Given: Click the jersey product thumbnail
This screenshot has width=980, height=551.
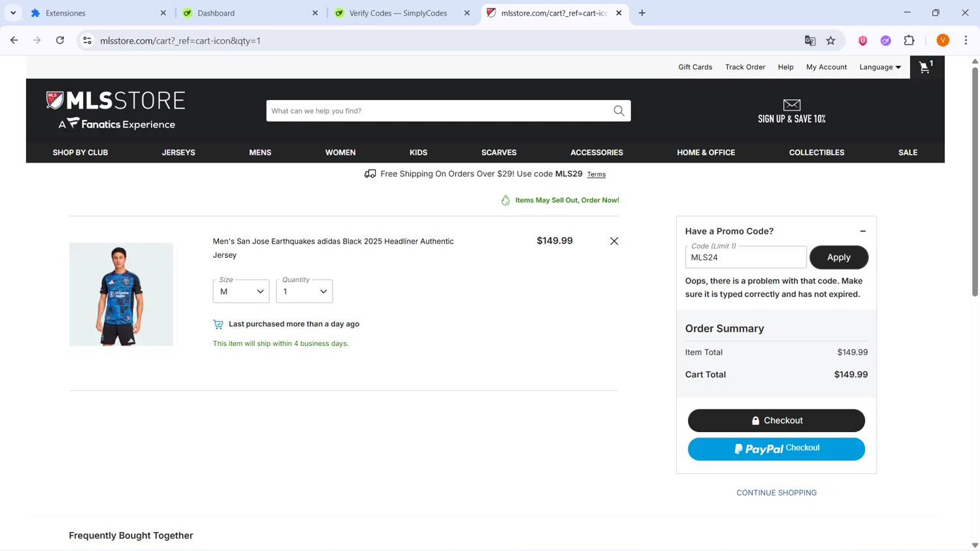Looking at the screenshot, I should 121,294.
